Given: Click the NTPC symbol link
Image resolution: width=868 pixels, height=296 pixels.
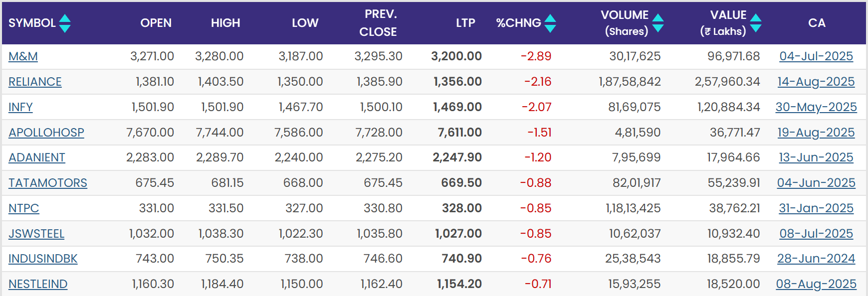Looking at the screenshot, I should [x=23, y=208].
